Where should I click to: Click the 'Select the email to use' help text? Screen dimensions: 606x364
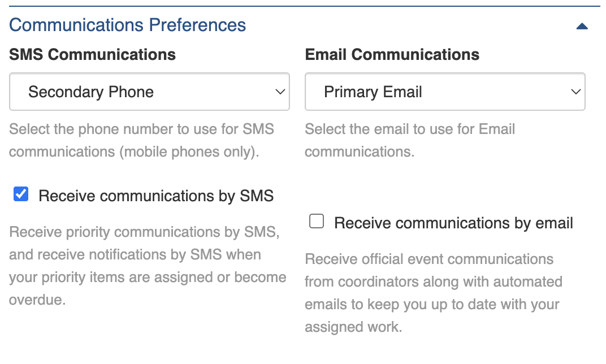(410, 129)
